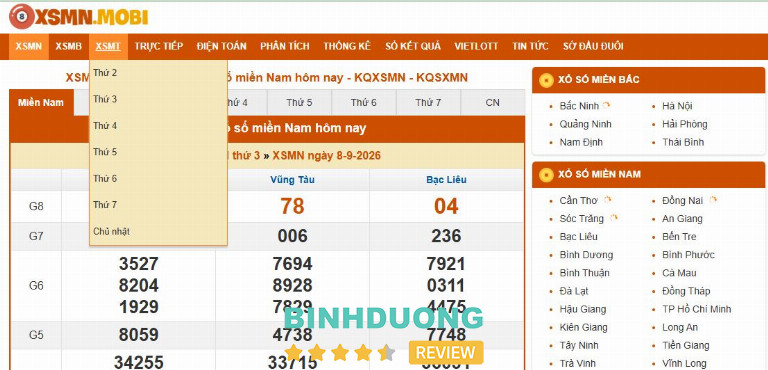
Task: Open Bình Dương lottery link
Action: (x=587, y=255)
